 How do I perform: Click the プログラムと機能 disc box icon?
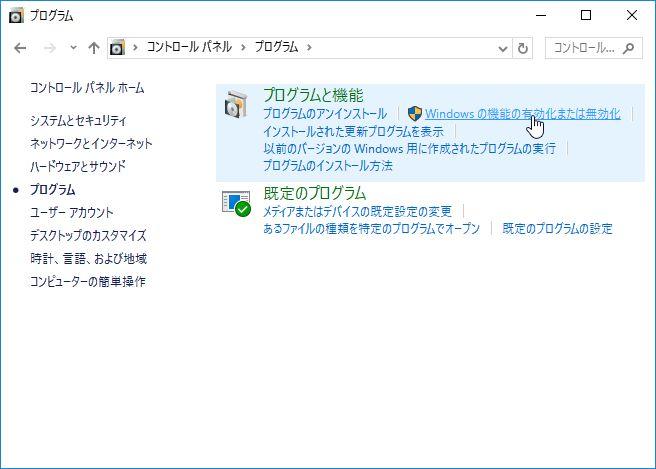[x=236, y=105]
